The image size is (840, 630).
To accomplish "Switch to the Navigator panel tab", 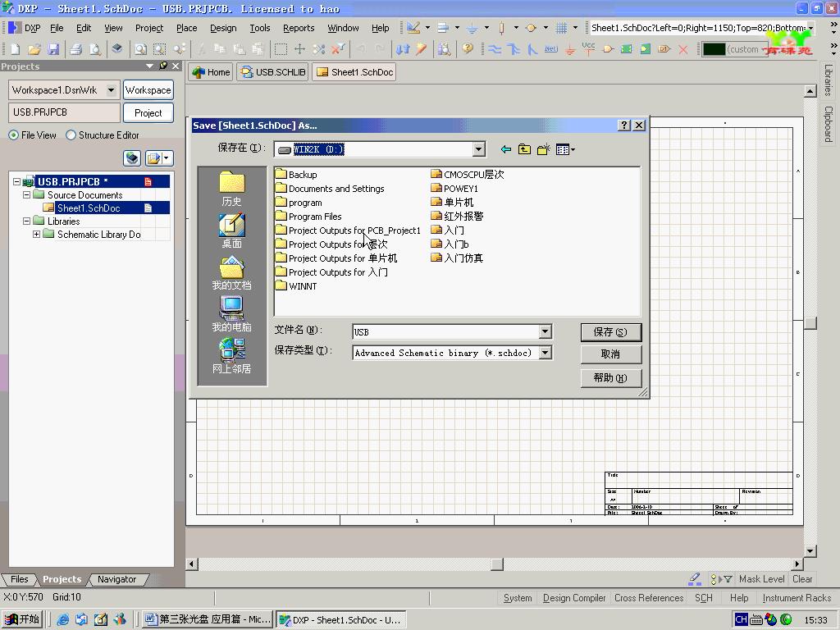I will point(116,579).
